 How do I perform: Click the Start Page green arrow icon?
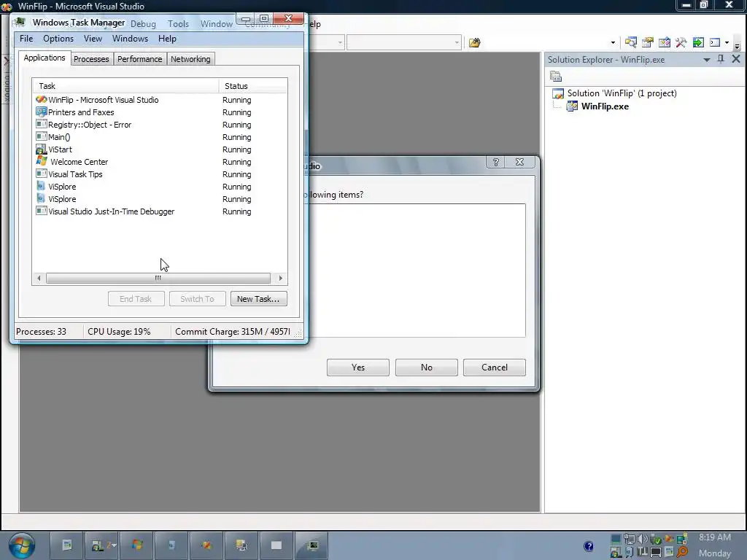click(698, 42)
